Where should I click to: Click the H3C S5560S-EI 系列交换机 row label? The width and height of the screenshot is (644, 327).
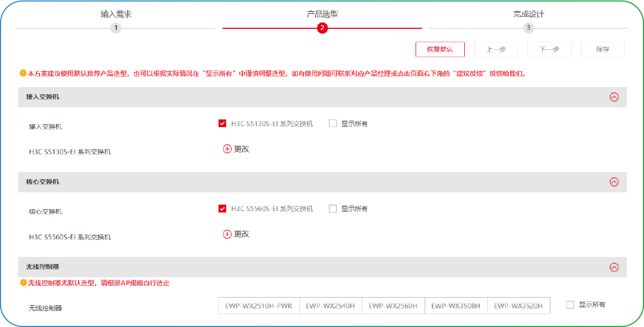pos(70,237)
